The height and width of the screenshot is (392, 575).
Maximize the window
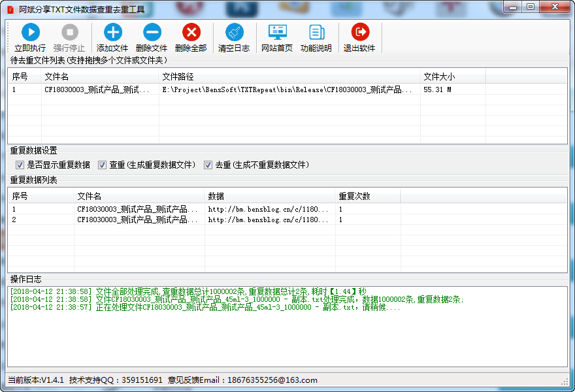coord(531,7)
